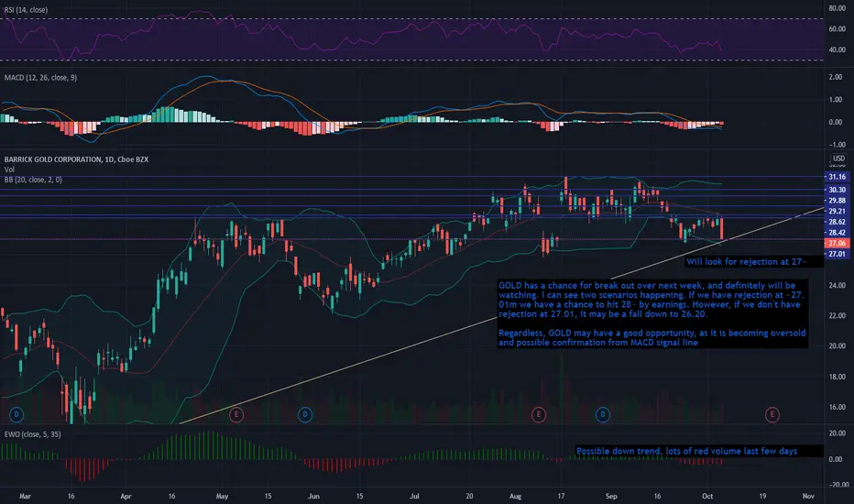This screenshot has height=504, width=854.
Task: Select the 'GOLD has a chance for break out' note
Action: (652, 313)
